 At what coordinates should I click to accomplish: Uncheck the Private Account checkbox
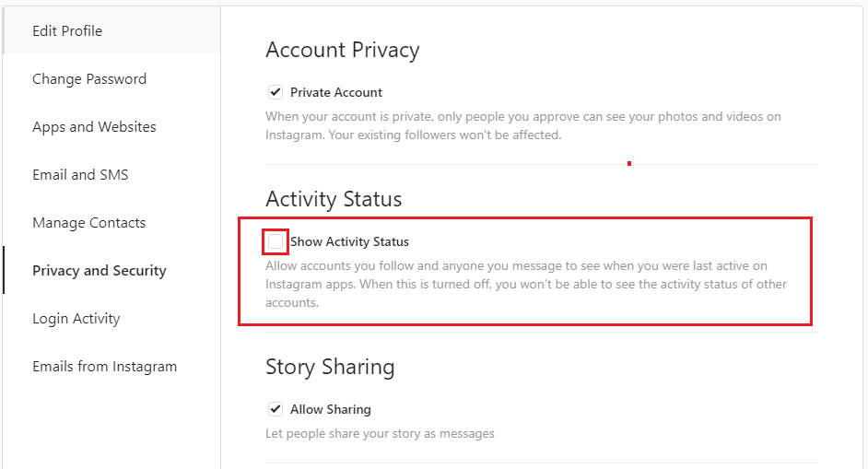275,92
